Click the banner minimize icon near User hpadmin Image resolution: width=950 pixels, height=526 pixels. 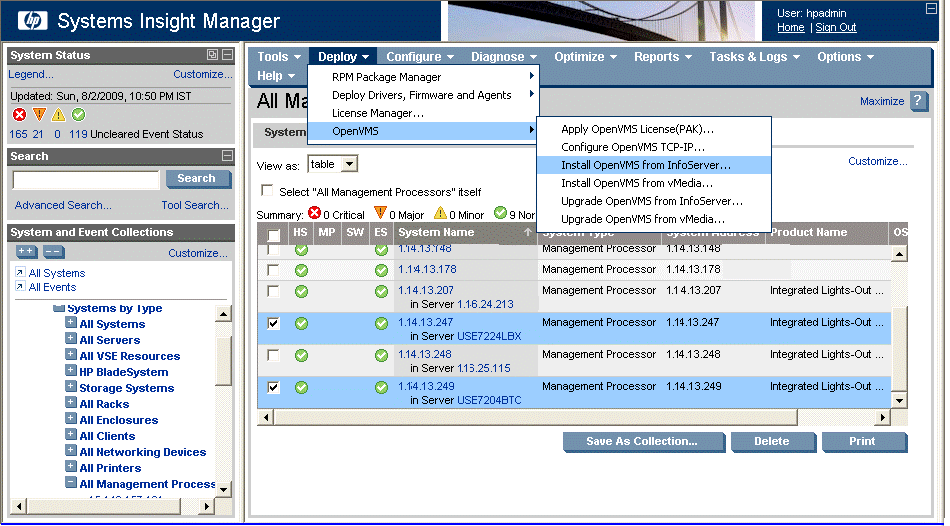931,8
